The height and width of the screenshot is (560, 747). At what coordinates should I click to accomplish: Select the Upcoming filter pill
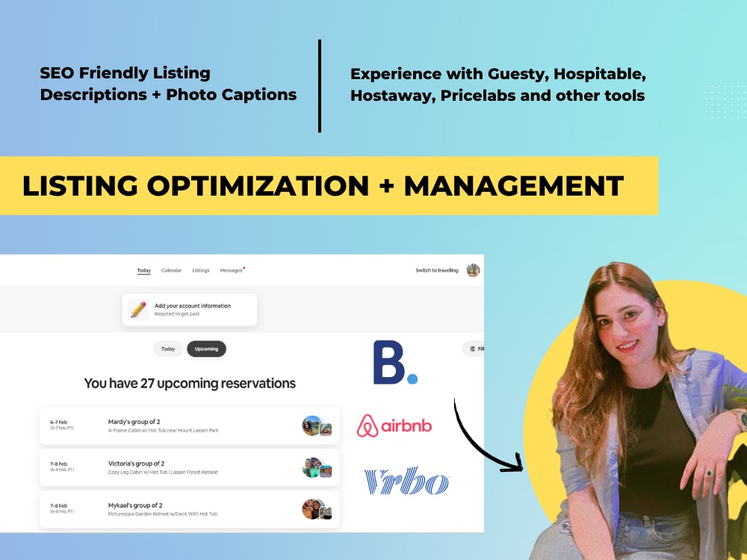(x=206, y=349)
